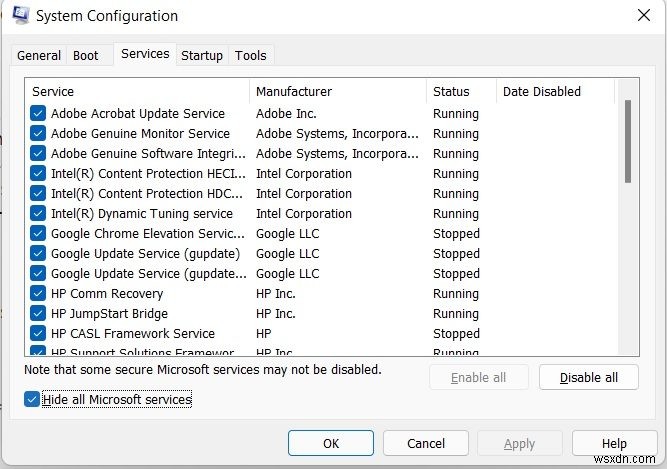Disable HP CASL Framework Service checkbox
The image size is (667, 469).
38,333
